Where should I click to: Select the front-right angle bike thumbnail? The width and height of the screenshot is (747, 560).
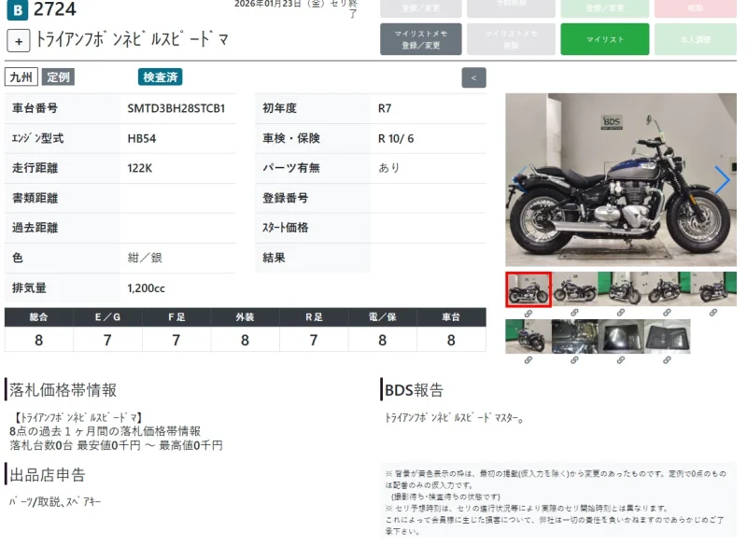click(x=621, y=289)
